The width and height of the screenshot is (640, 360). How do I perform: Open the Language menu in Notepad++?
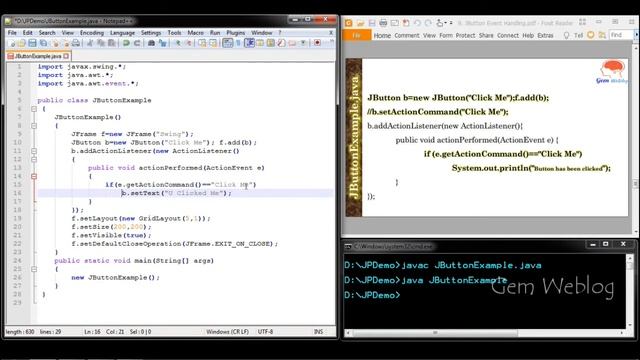(122, 33)
